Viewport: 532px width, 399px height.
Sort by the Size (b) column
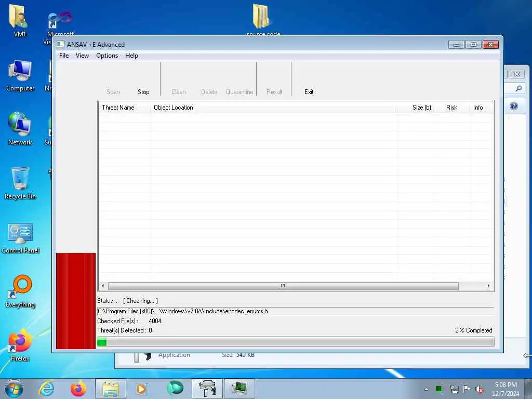click(x=416, y=108)
